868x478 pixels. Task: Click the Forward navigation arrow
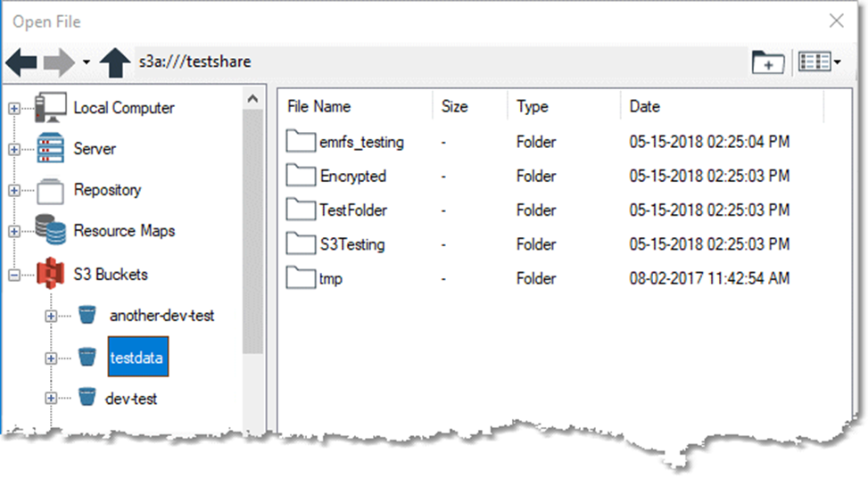(60, 62)
